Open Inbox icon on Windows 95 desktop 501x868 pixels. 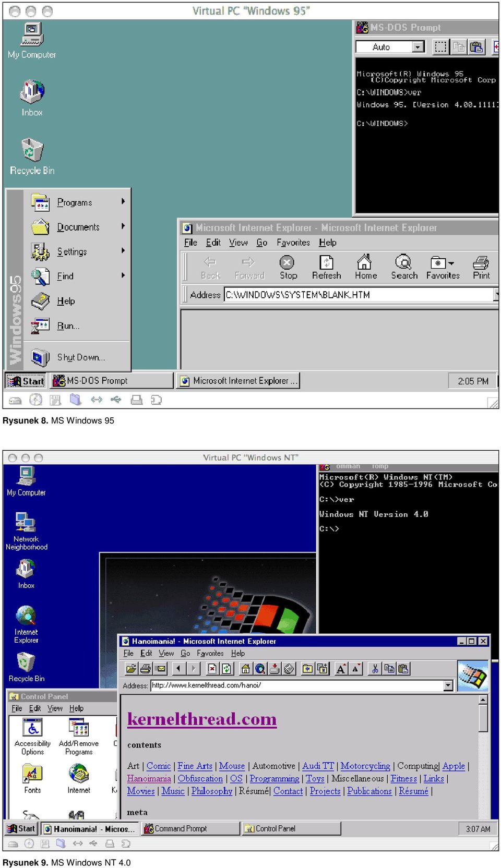pos(32,98)
